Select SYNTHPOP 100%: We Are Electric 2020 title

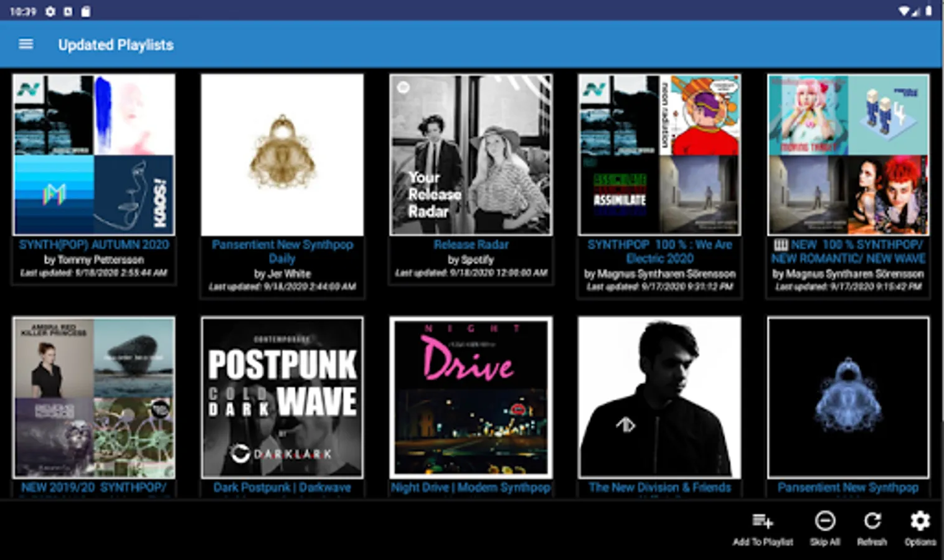click(x=659, y=251)
